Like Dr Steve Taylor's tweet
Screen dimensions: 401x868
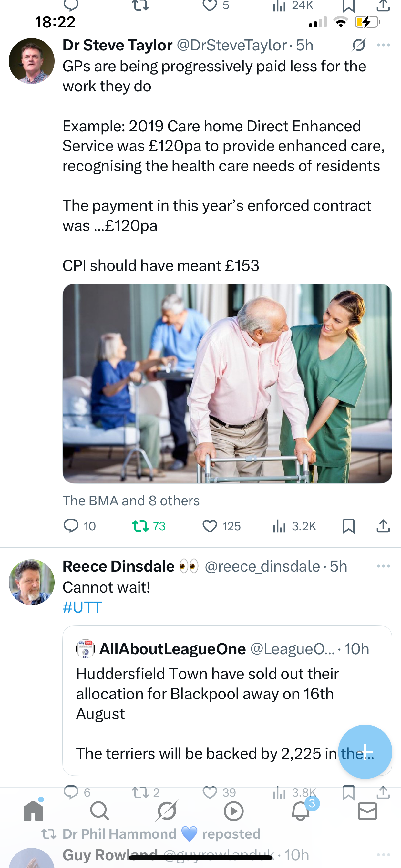point(210,526)
